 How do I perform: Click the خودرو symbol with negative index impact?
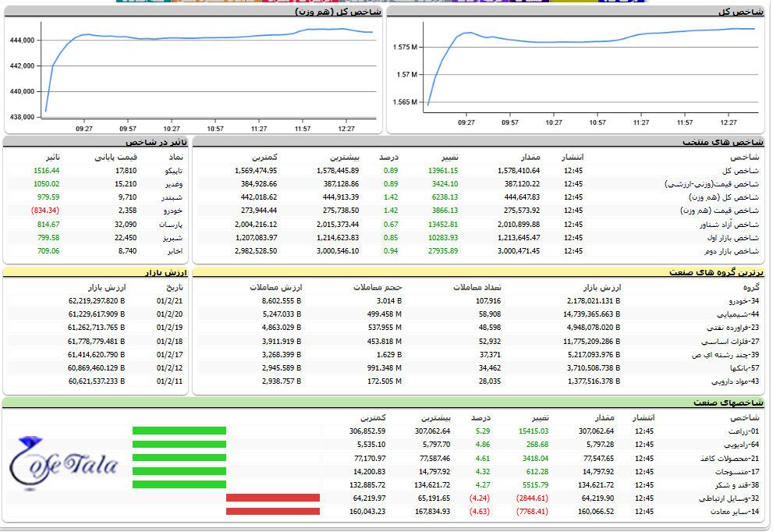click(x=173, y=211)
